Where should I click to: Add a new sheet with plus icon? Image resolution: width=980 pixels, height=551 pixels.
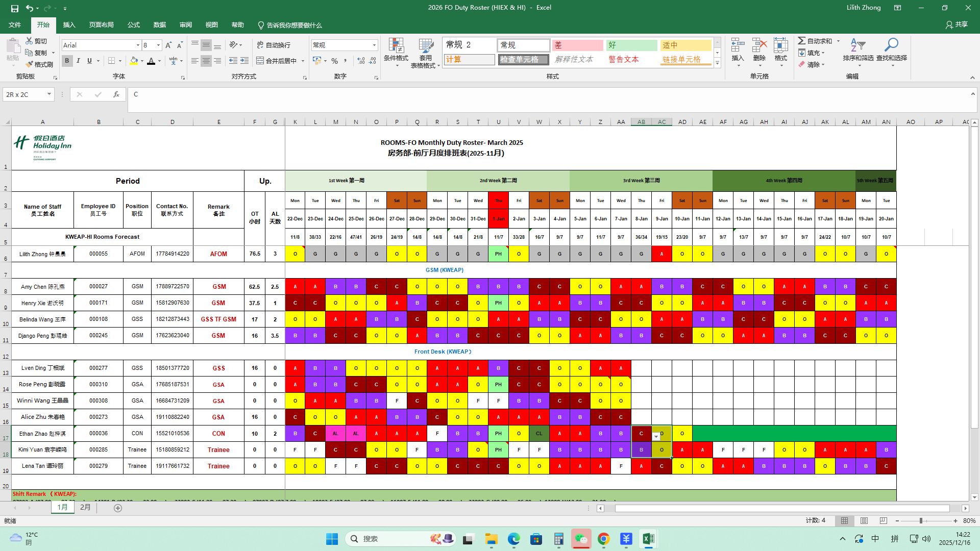pyautogui.click(x=118, y=508)
